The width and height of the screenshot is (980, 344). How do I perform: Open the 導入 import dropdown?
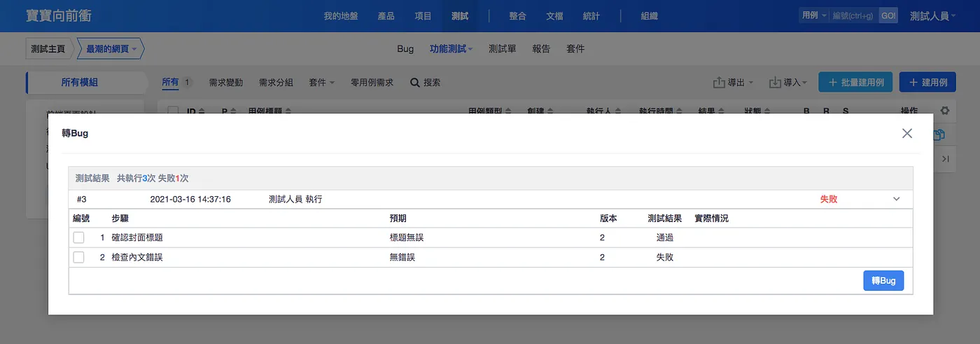pyautogui.click(x=788, y=83)
